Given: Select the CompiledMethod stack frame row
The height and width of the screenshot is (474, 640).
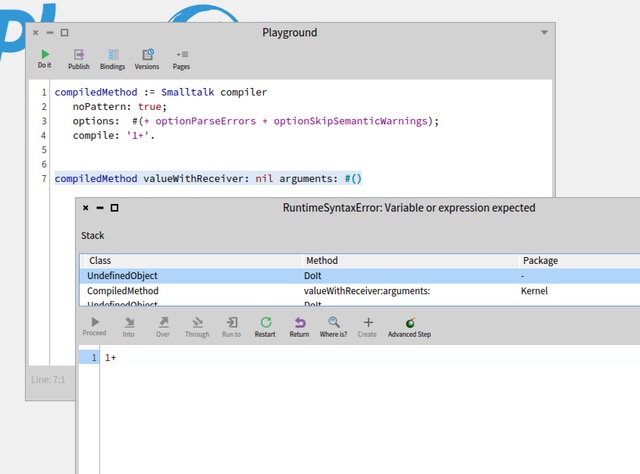Looking at the screenshot, I should [300, 291].
